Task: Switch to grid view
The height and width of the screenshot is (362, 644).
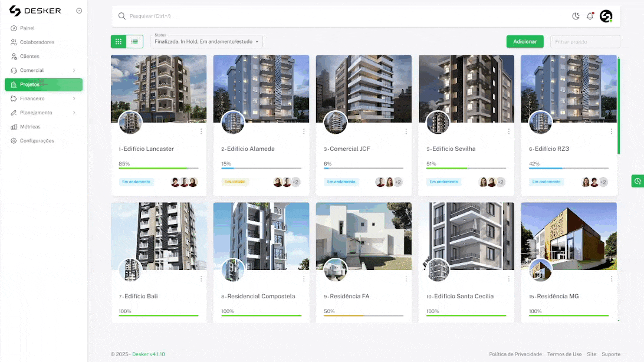Action: (119, 41)
